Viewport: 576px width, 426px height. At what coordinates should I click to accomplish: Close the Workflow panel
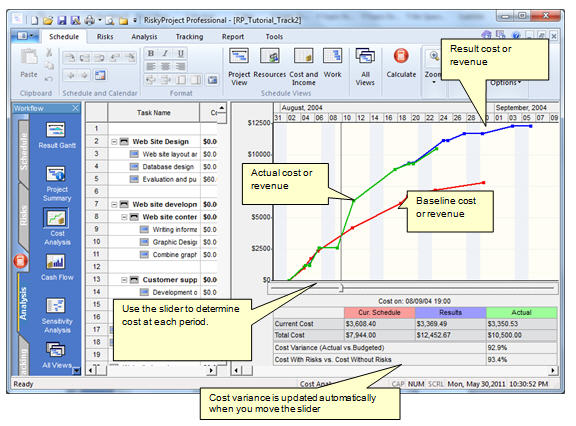(75, 108)
